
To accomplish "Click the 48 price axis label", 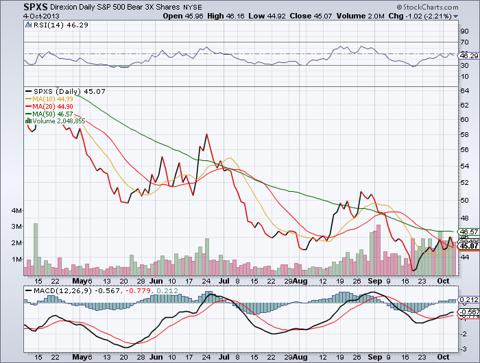I will (x=465, y=218).
